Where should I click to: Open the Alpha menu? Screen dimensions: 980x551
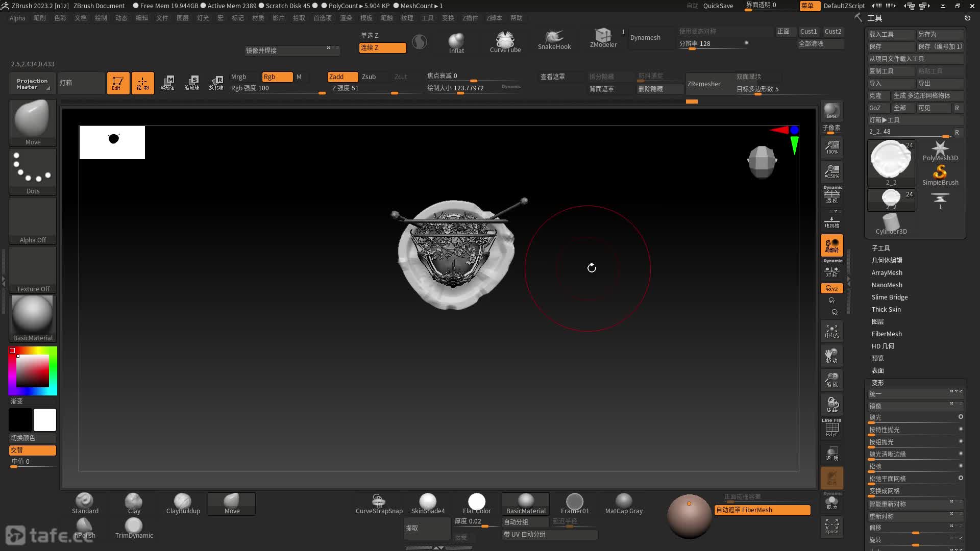[17, 18]
